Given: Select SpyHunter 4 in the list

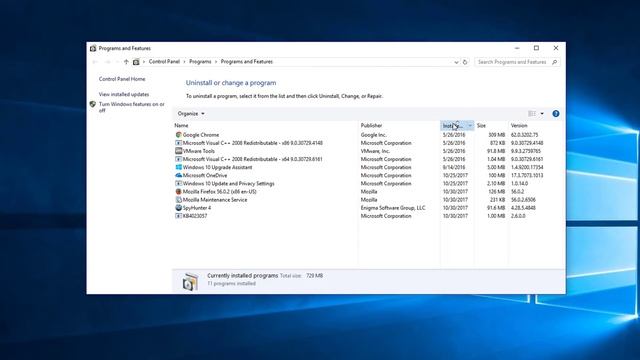Looking at the screenshot, I should 197,208.
